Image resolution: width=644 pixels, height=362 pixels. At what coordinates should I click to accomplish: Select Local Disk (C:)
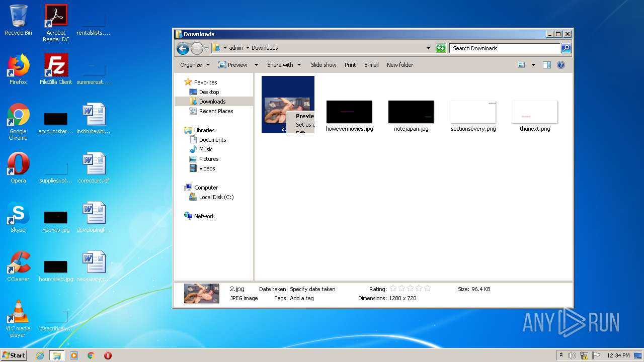click(216, 197)
